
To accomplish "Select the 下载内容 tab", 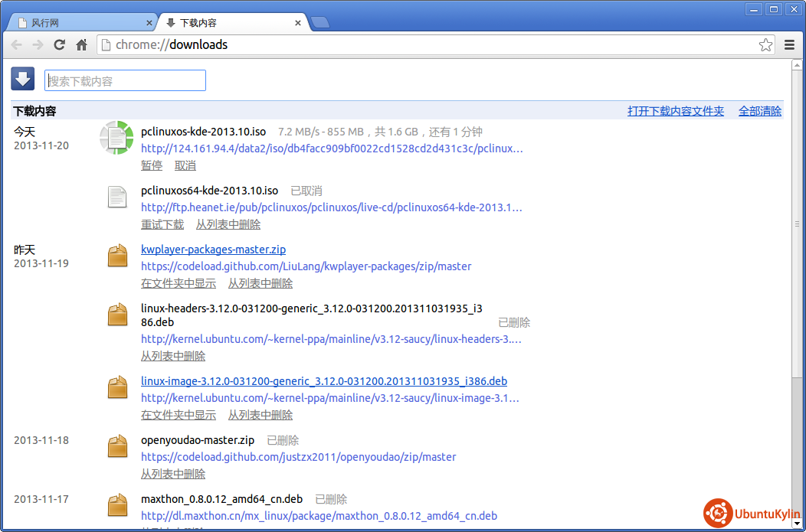I will pos(230,23).
